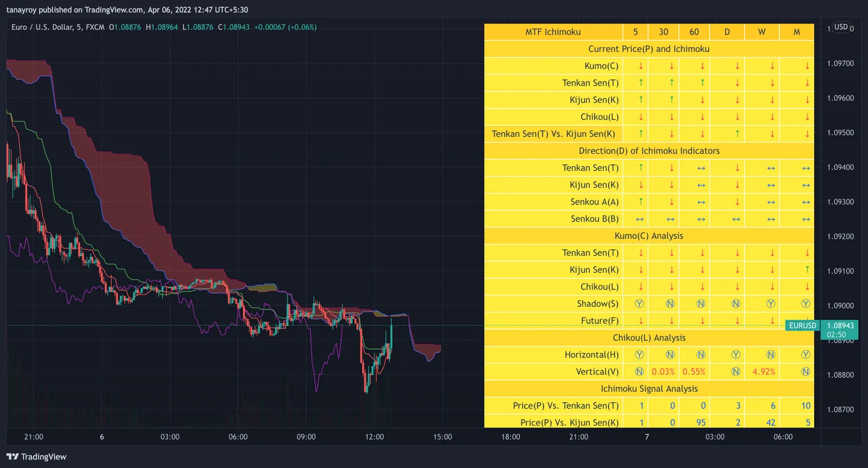Click the 1.08800 price scale label
The height and width of the screenshot is (468, 868).
pyautogui.click(x=841, y=375)
